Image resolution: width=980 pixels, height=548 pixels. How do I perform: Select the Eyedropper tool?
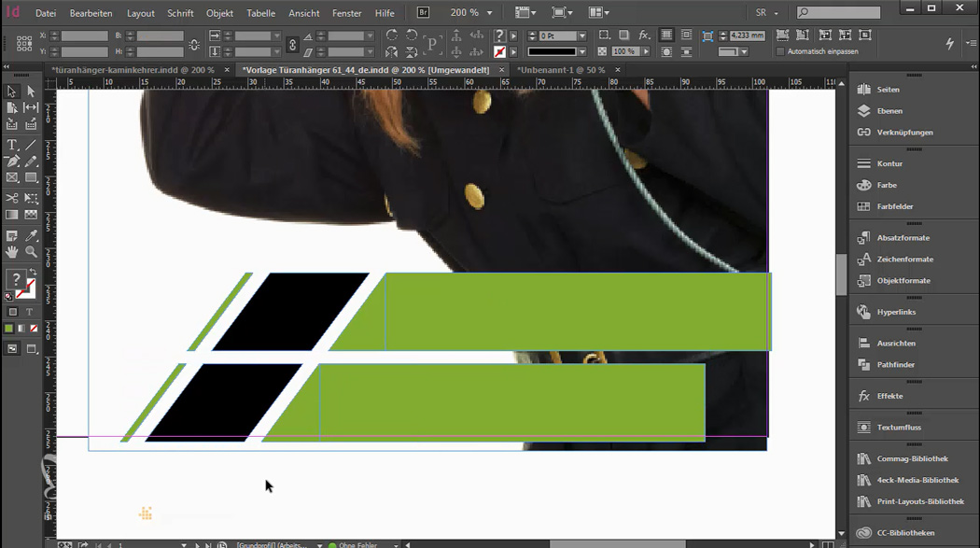pyautogui.click(x=31, y=235)
